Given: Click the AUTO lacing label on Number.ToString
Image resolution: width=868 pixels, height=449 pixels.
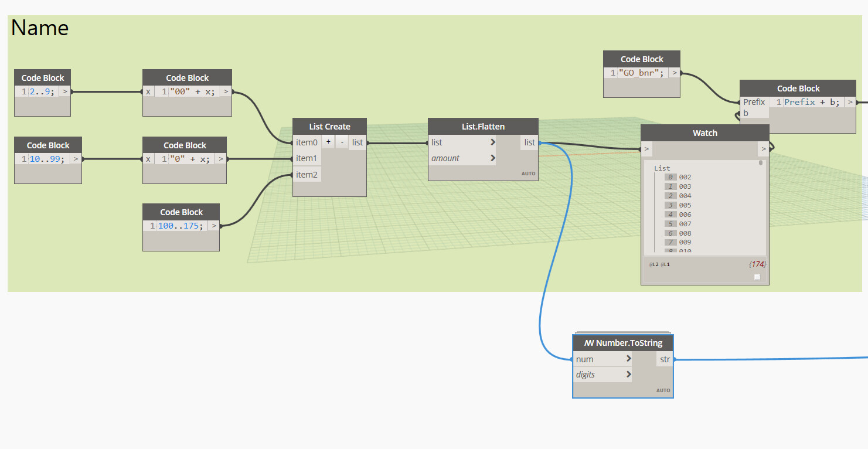Looking at the screenshot, I should pos(663,390).
